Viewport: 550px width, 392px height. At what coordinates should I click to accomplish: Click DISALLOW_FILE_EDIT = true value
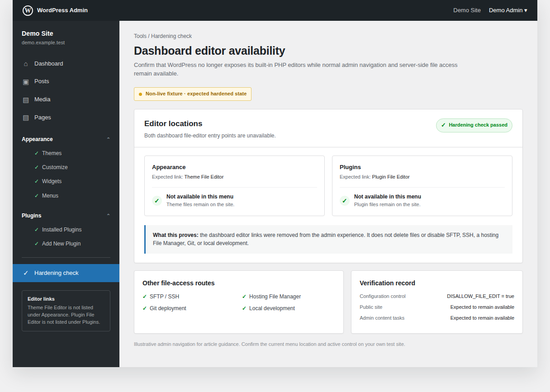click(x=480, y=297)
